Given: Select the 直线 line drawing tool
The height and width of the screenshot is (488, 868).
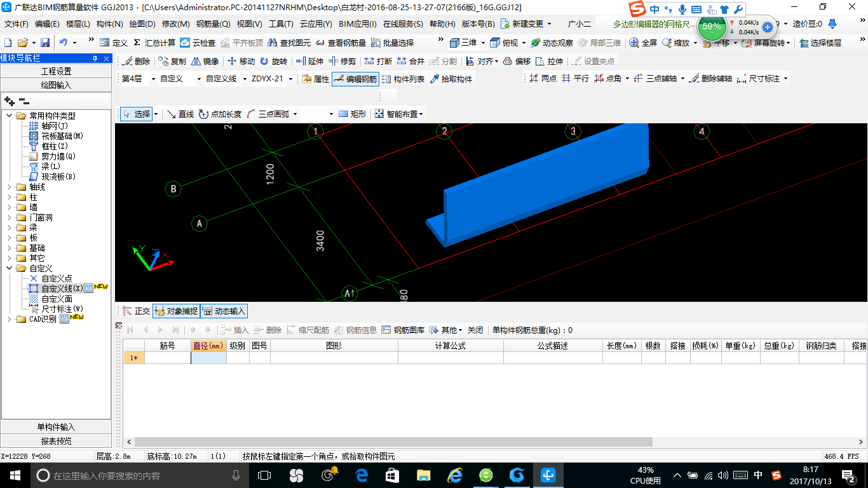Looking at the screenshot, I should [x=180, y=114].
